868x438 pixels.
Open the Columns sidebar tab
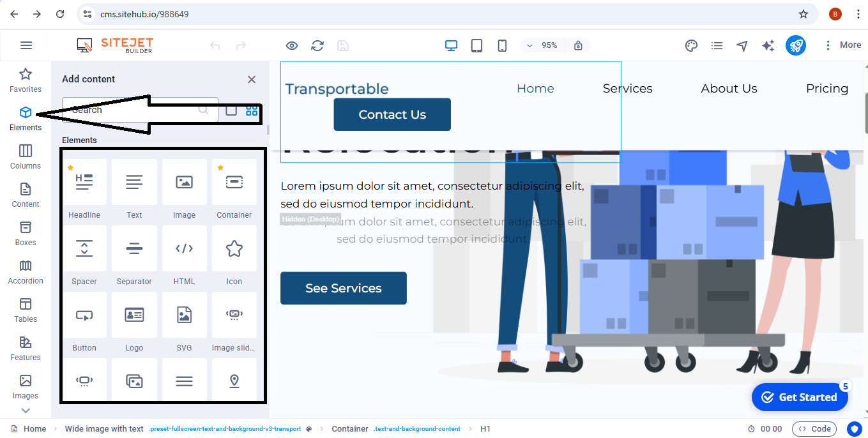[26, 156]
